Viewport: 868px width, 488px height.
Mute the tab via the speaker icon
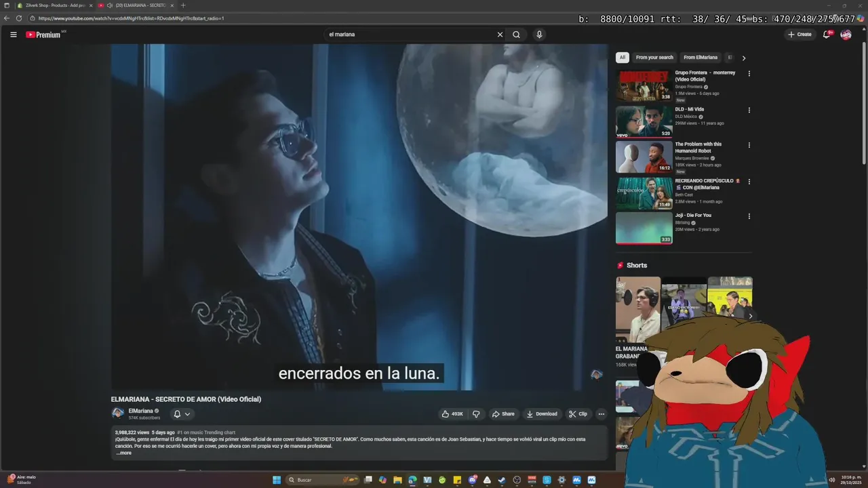109,5
